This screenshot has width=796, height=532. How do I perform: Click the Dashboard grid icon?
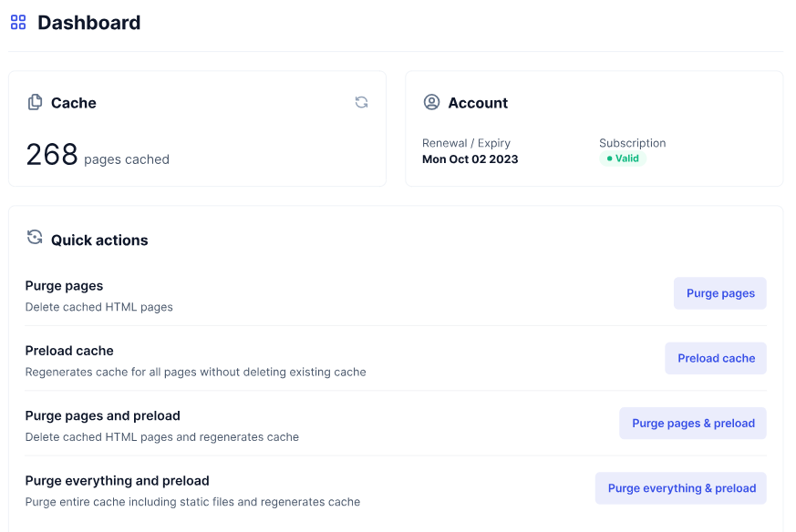[x=17, y=21]
